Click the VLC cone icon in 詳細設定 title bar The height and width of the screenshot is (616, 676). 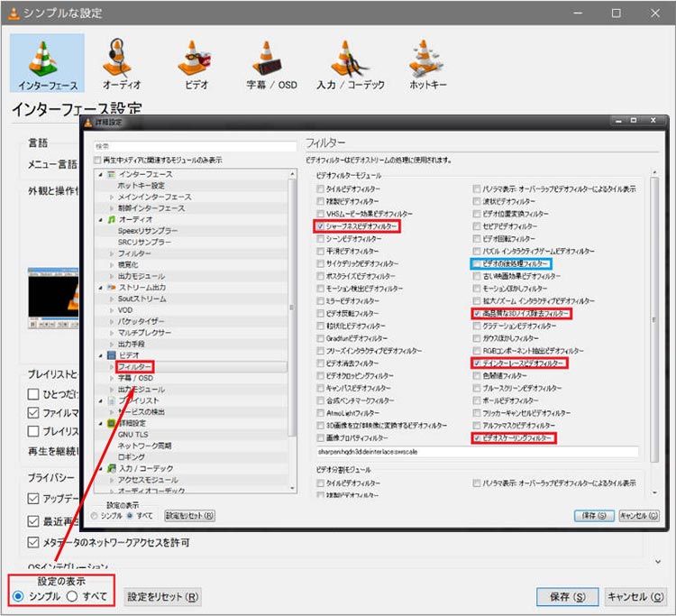coord(88,123)
